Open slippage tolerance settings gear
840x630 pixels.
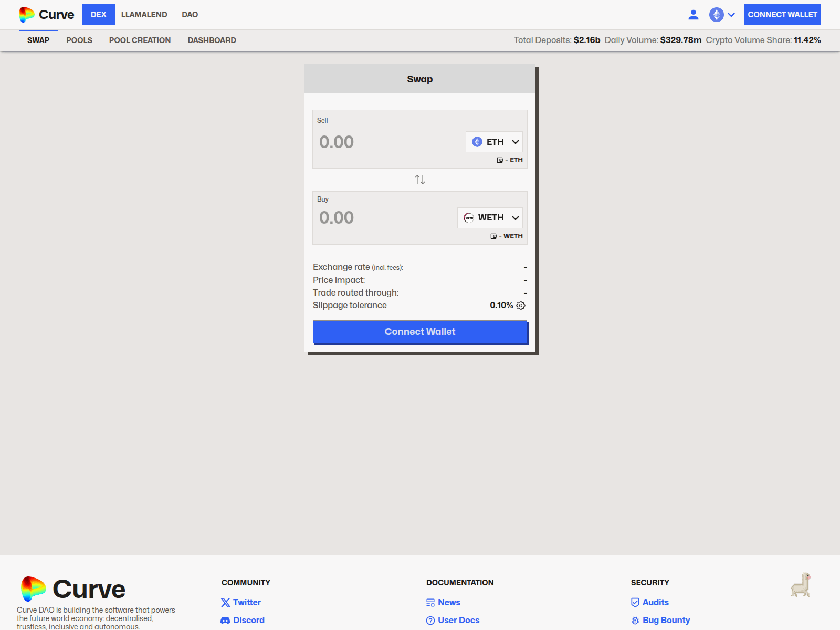pos(521,306)
